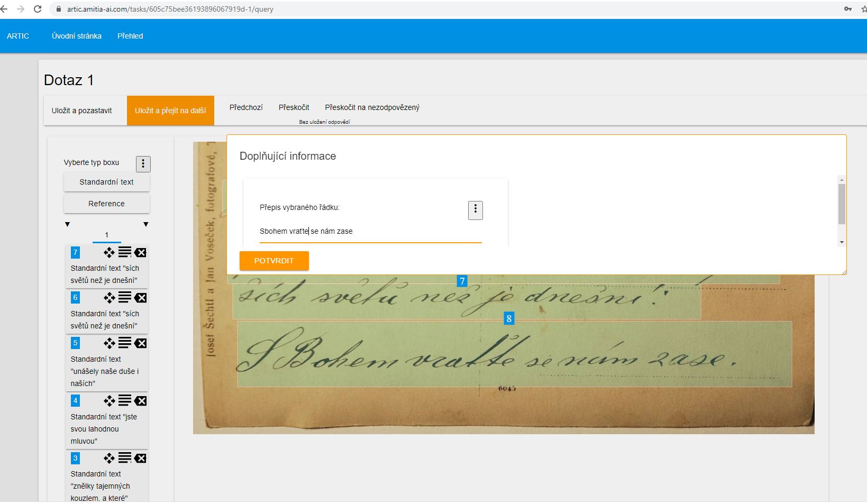Click scrollbar down arrow in Doplňující informace
Screen dimensions: 867x504
(842, 242)
